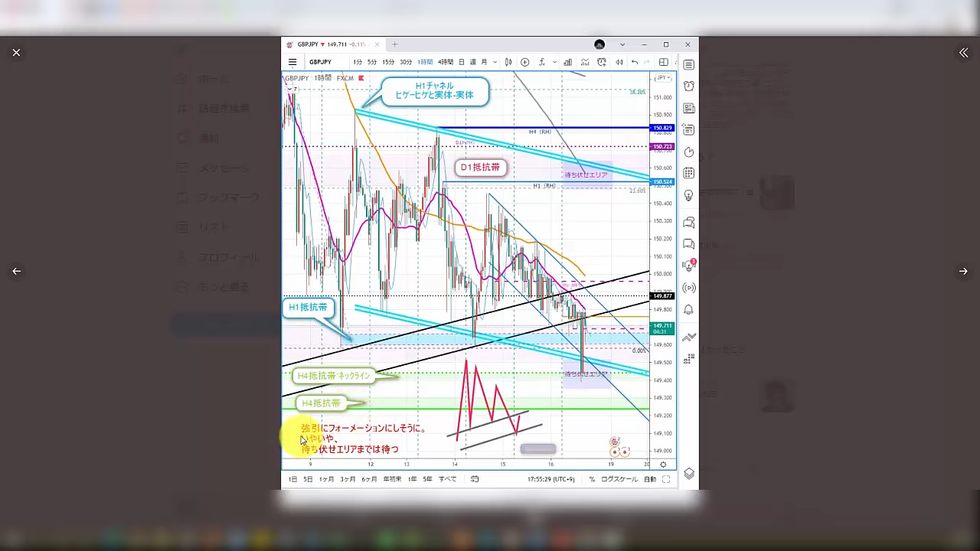Open the TradingView hamburger menu
Image resolution: width=980 pixels, height=551 pixels.
292,62
